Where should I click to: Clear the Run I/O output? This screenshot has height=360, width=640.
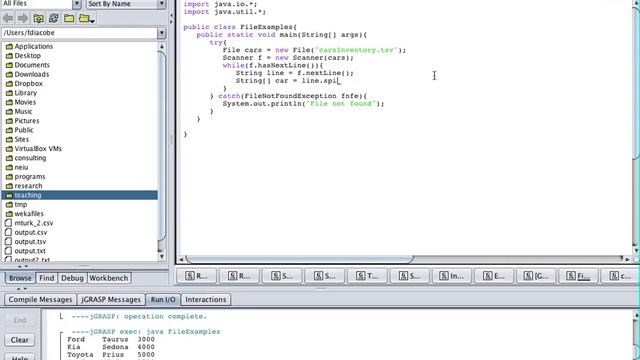(x=20, y=340)
